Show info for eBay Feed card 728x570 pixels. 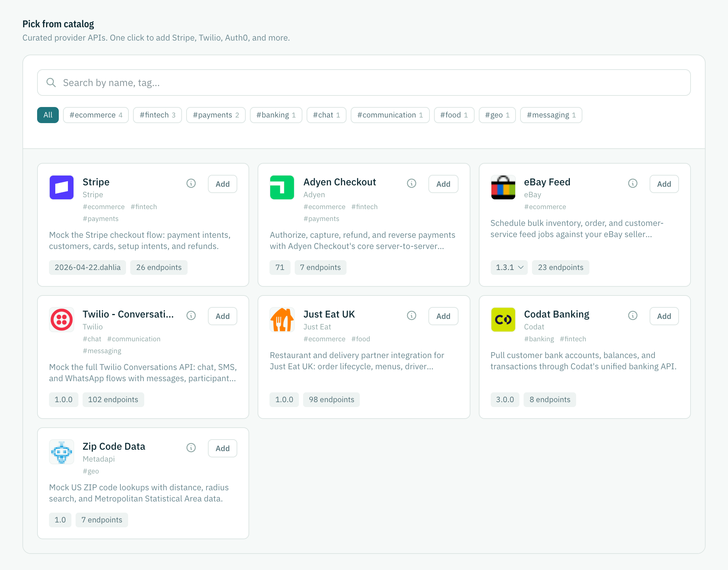pos(633,183)
